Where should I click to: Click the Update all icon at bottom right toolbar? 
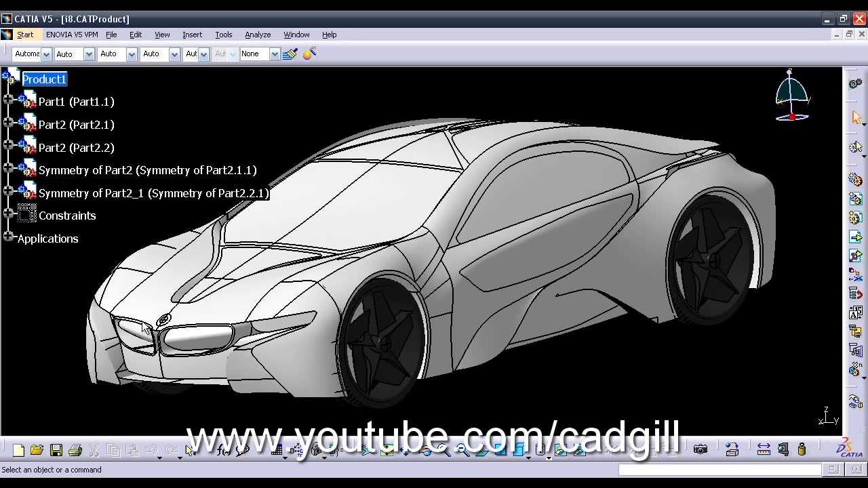pyautogui.click(x=855, y=403)
